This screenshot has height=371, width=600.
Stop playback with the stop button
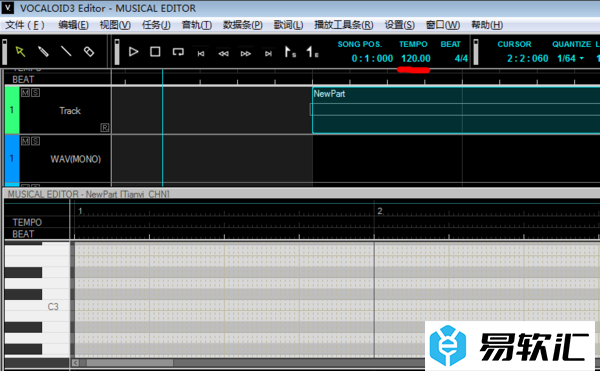tap(155, 52)
